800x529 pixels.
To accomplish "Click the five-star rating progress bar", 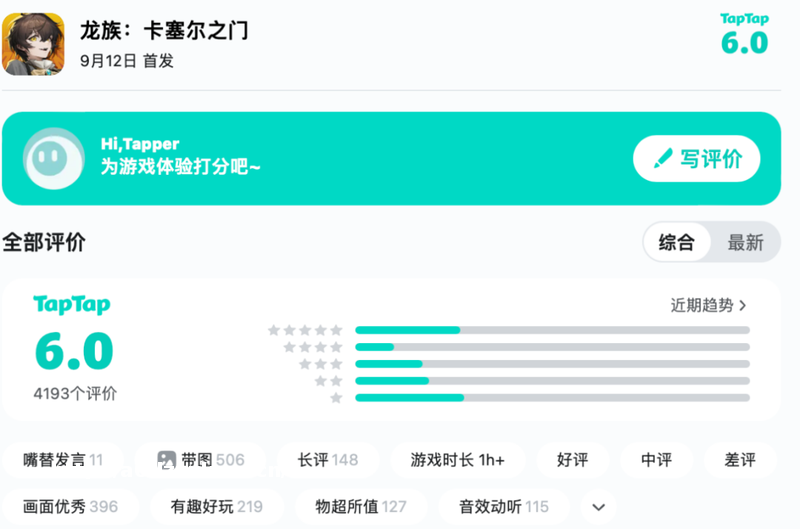I will (552, 330).
